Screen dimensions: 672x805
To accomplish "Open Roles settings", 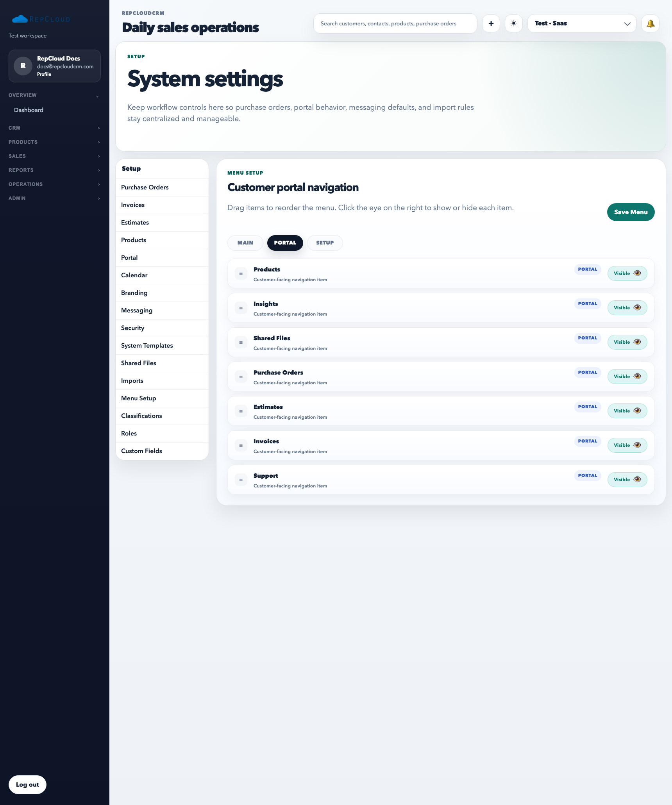I will click(162, 434).
